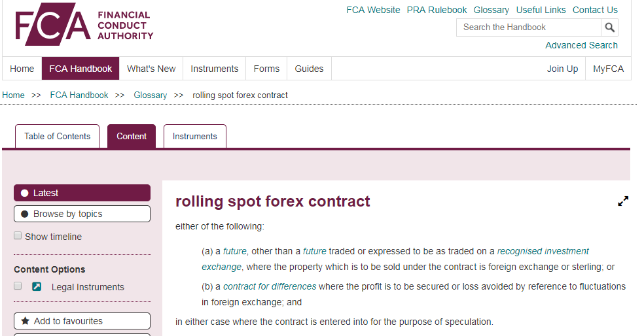Select the Latest radio option

pyautogui.click(x=25, y=193)
